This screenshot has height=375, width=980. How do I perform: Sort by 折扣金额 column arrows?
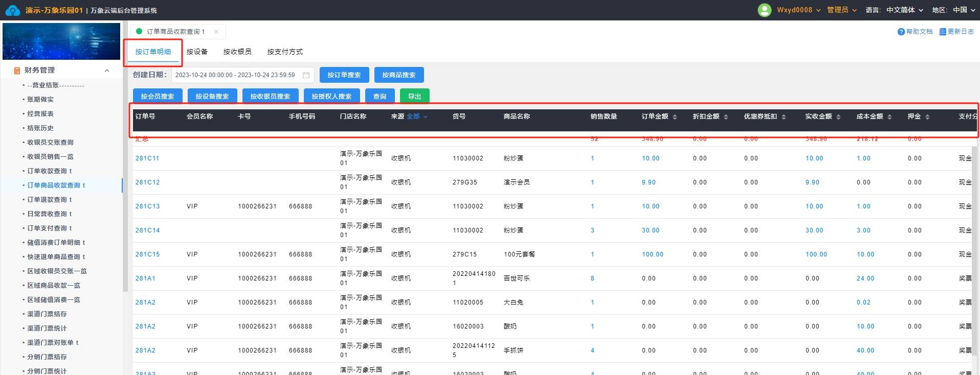coord(726,117)
